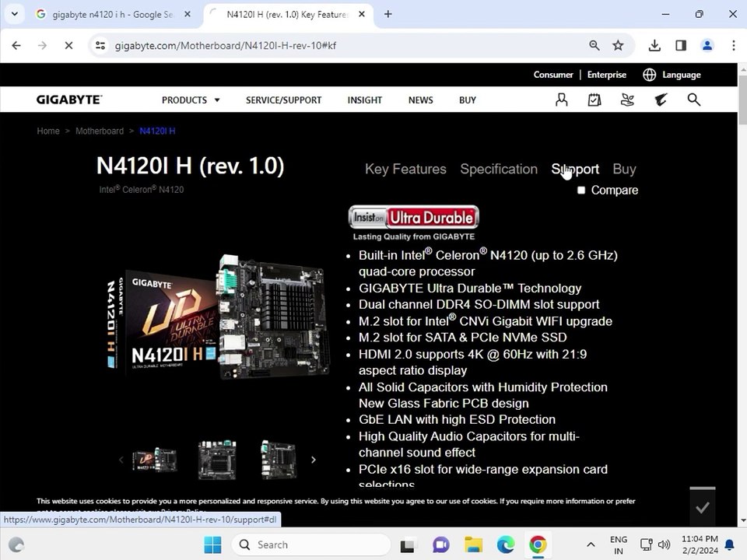Viewport: 747px width, 560px height.
Task: Close the N4120I H Key Features tab
Action: (362, 14)
